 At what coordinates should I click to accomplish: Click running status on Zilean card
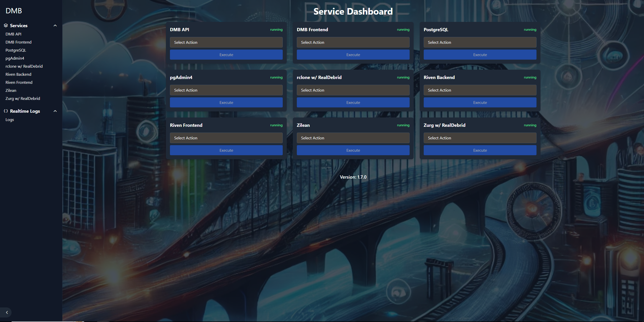[x=403, y=125]
